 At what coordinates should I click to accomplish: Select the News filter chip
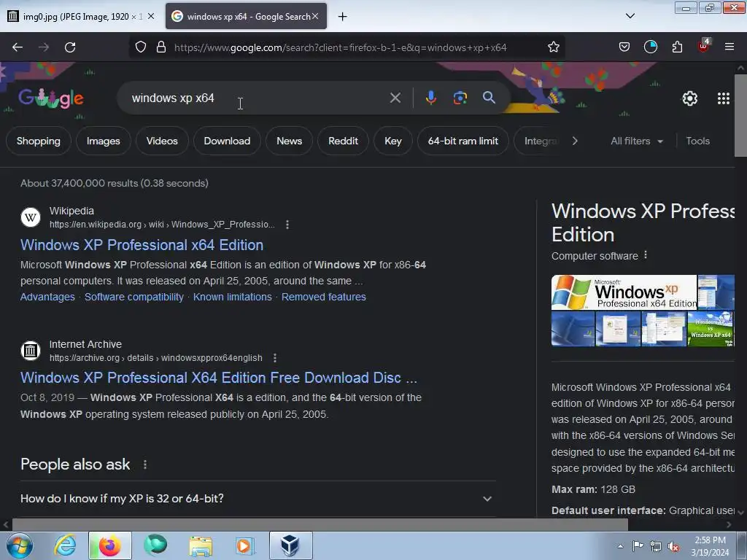click(289, 141)
